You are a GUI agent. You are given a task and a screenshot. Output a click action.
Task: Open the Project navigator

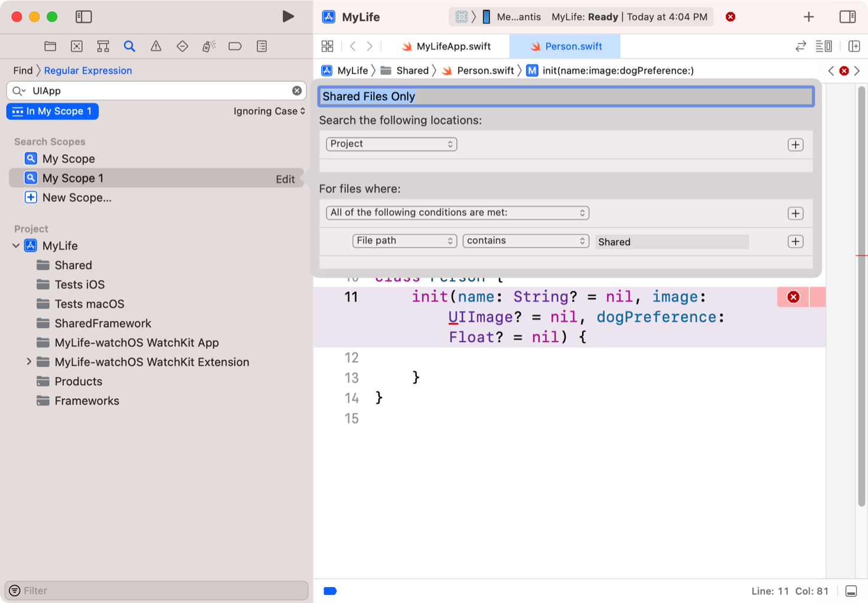[x=50, y=46]
